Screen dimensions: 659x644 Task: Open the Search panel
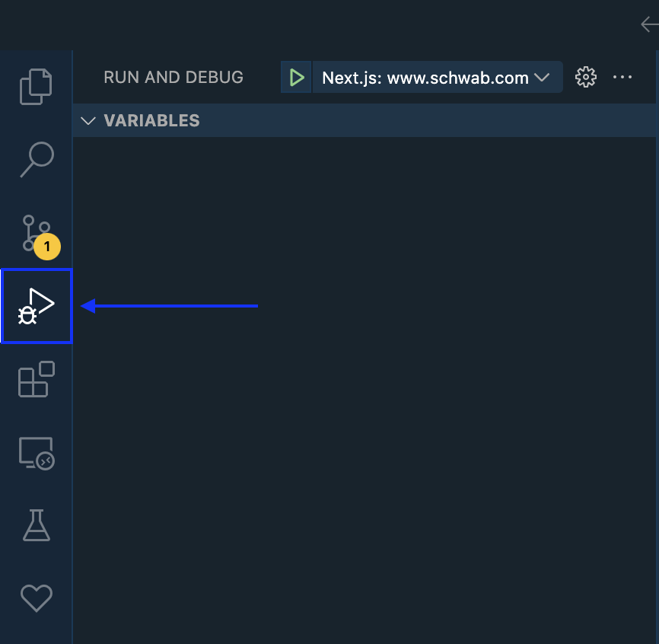click(36, 159)
